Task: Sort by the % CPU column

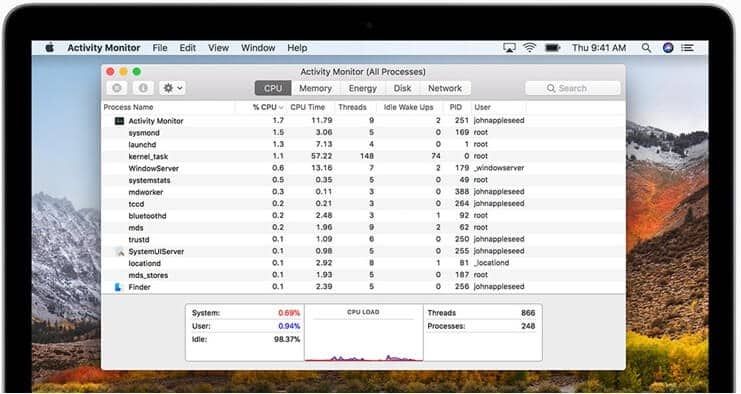Action: (267, 107)
